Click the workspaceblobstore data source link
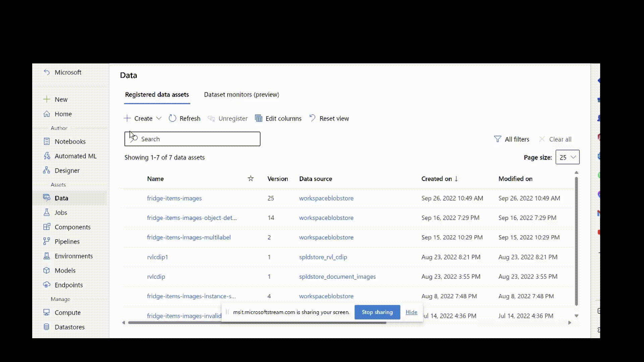This screenshot has height=362, width=644. (326, 198)
